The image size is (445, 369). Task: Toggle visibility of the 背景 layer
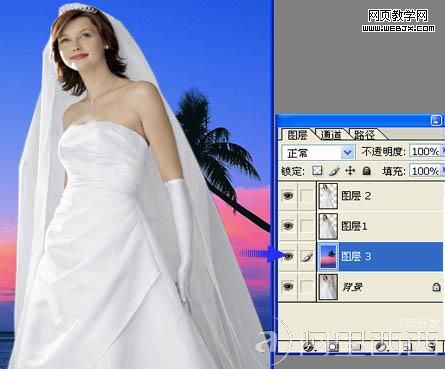point(288,286)
